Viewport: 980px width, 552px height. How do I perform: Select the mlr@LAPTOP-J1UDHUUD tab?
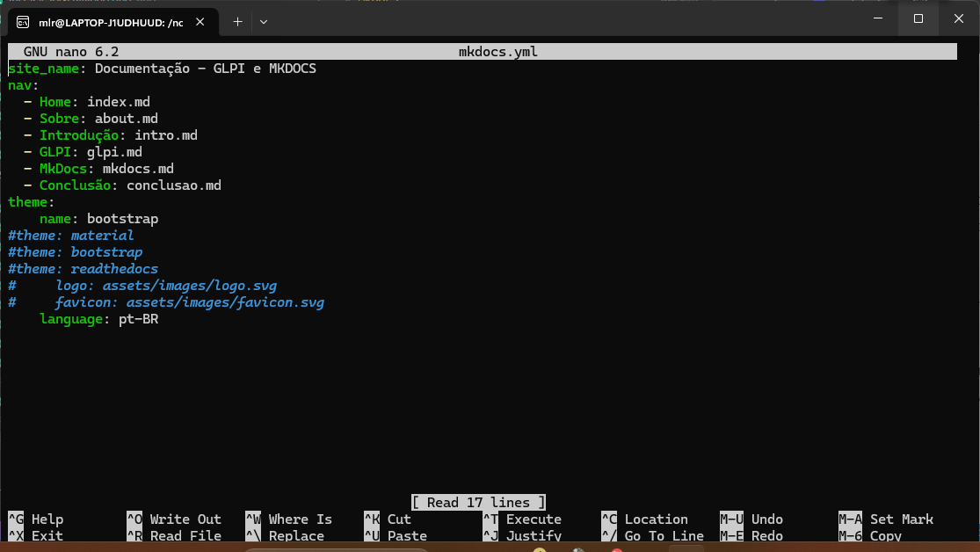pos(113,23)
